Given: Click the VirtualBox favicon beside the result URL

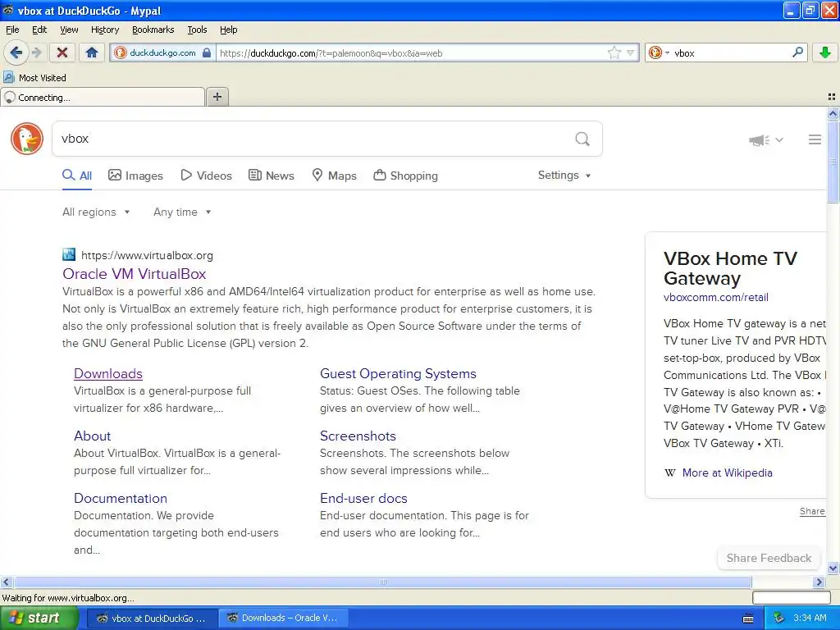Looking at the screenshot, I should point(69,254).
